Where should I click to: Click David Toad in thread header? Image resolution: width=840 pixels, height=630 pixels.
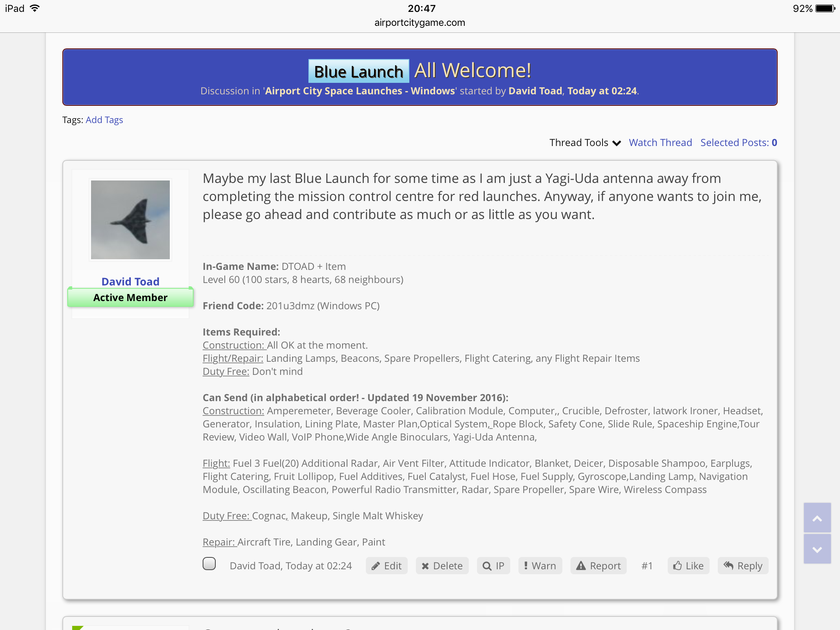(x=535, y=91)
